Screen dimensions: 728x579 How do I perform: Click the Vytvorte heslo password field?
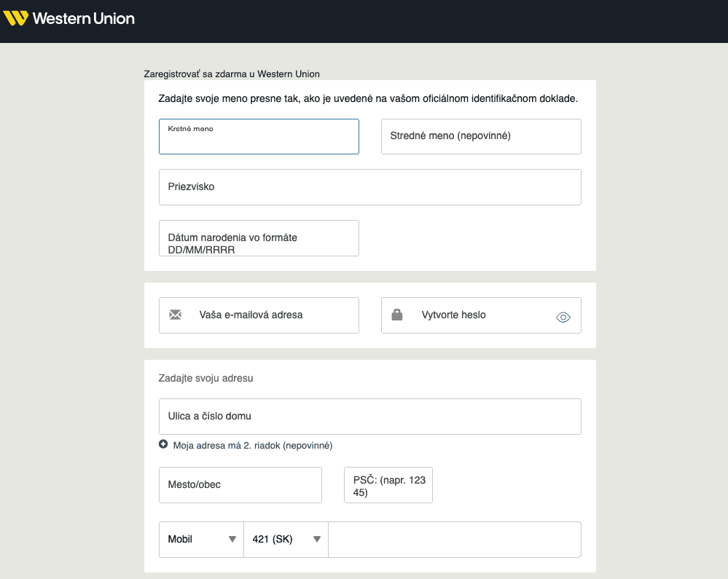481,315
